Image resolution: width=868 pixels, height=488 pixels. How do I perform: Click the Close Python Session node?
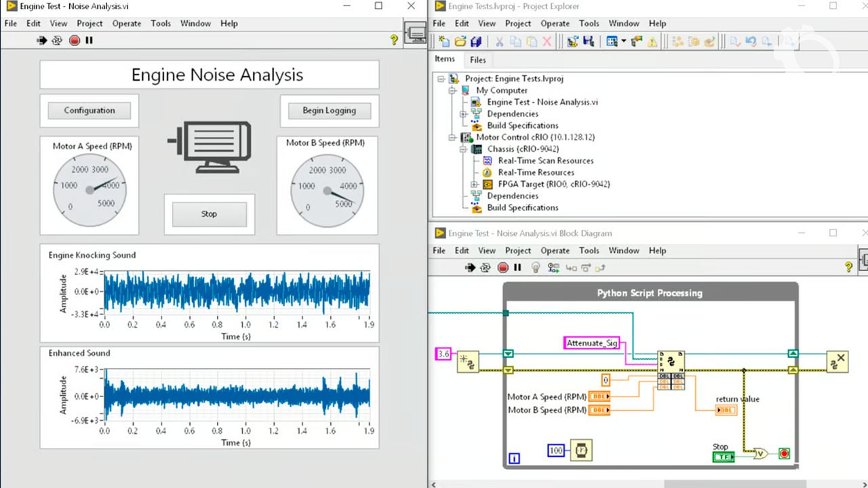pyautogui.click(x=837, y=362)
